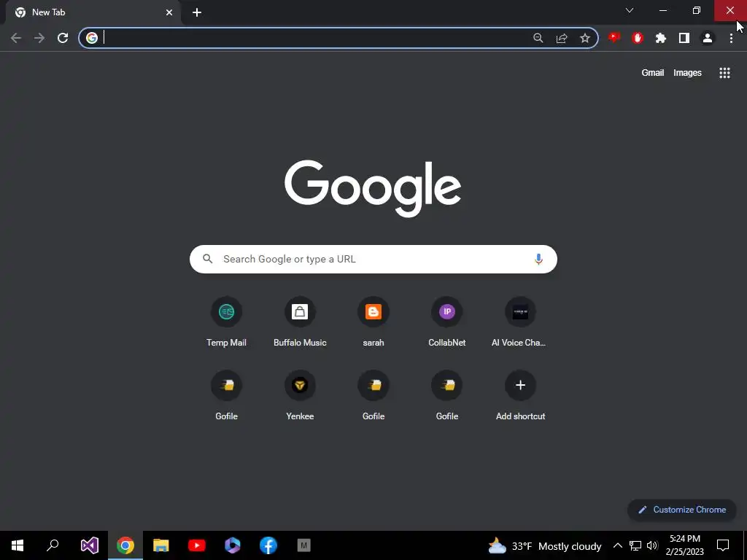Viewport: 747px width, 560px height.
Task: Open the red hand ad blocker extension
Action: tap(638, 38)
